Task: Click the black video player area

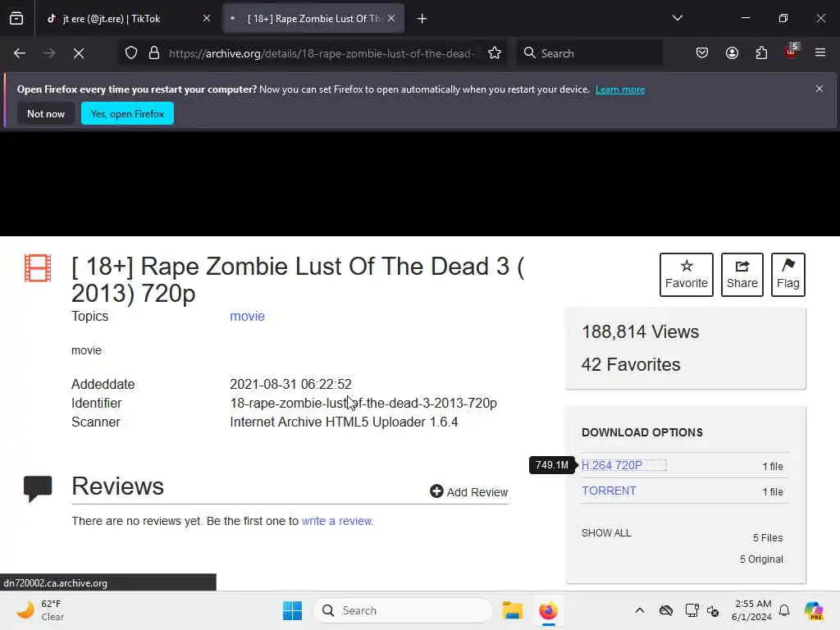Action: pos(420,184)
